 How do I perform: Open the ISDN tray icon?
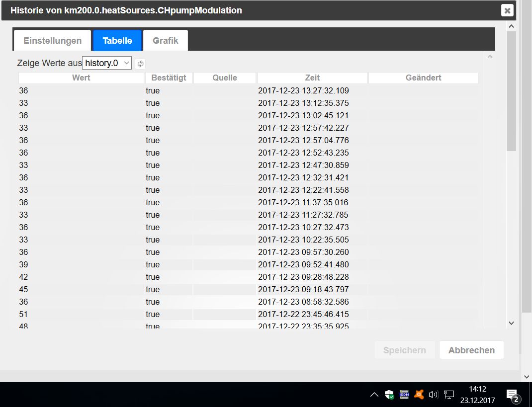(x=404, y=395)
